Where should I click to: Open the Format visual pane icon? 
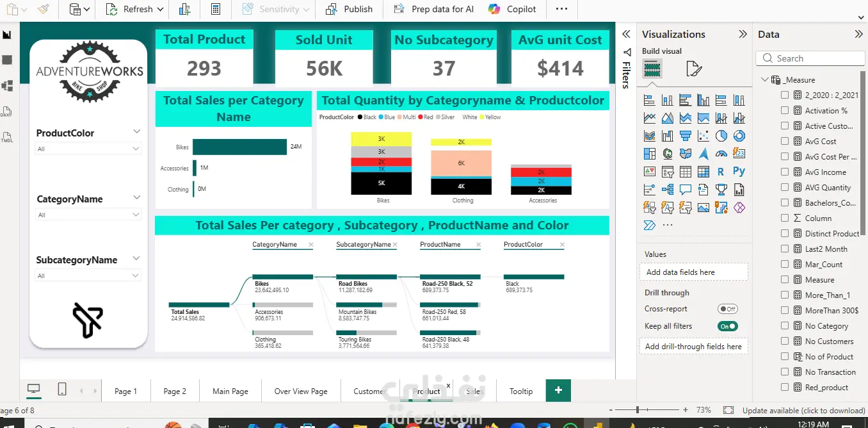pos(694,69)
